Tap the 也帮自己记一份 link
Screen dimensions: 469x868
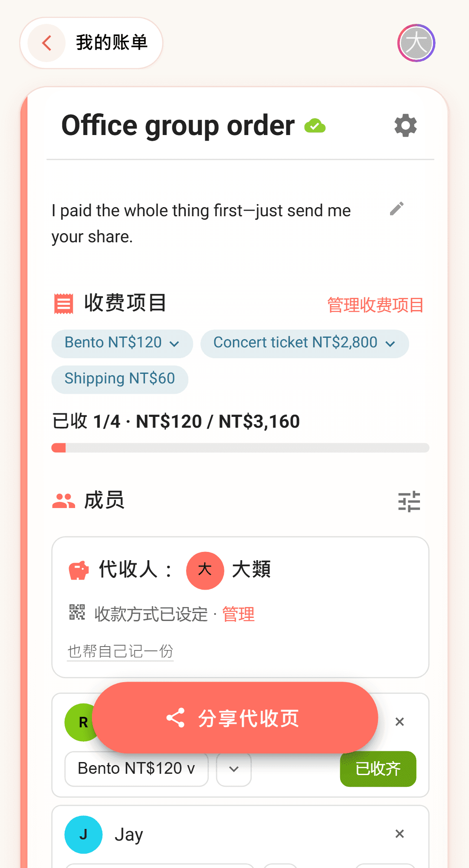tap(121, 651)
